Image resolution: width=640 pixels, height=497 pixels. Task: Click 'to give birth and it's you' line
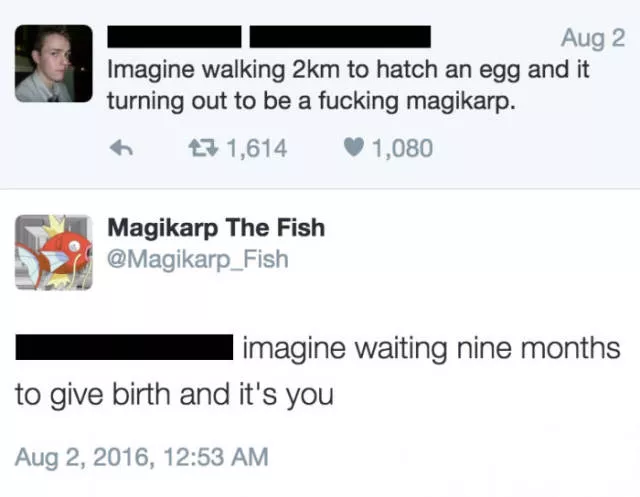coord(173,394)
